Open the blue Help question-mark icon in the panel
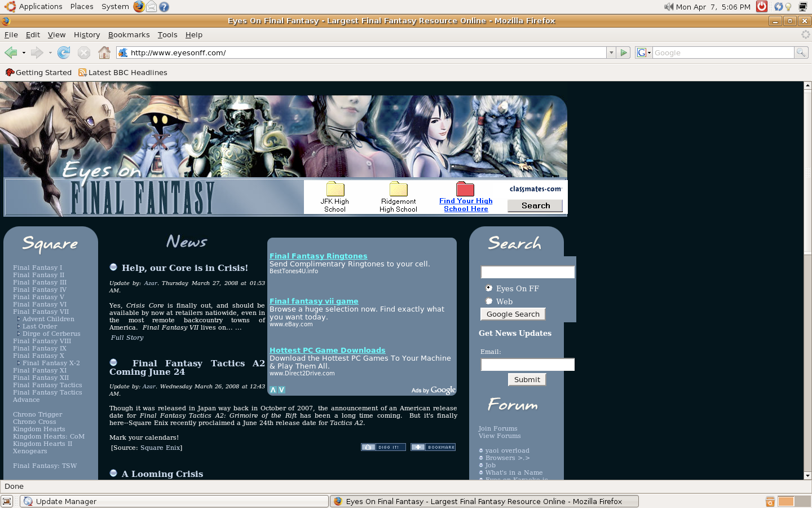 164,7
